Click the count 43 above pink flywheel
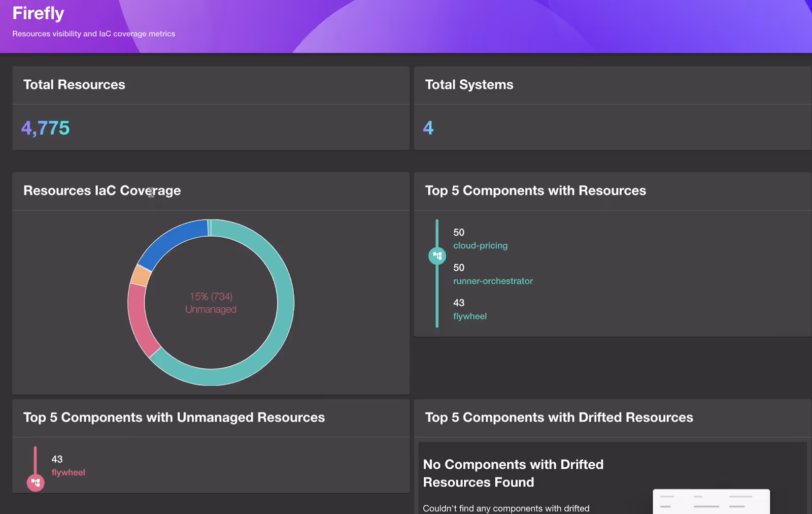Image resolution: width=812 pixels, height=514 pixels. tap(57, 459)
